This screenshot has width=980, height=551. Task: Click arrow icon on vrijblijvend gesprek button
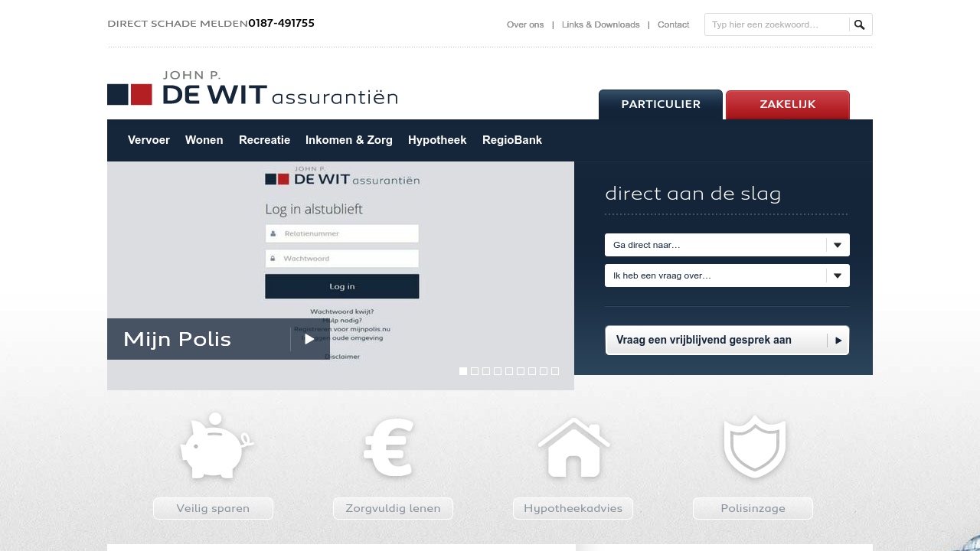coord(838,341)
